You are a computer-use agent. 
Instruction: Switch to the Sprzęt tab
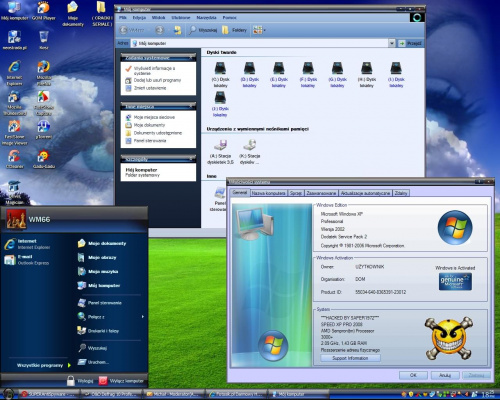[x=296, y=193]
